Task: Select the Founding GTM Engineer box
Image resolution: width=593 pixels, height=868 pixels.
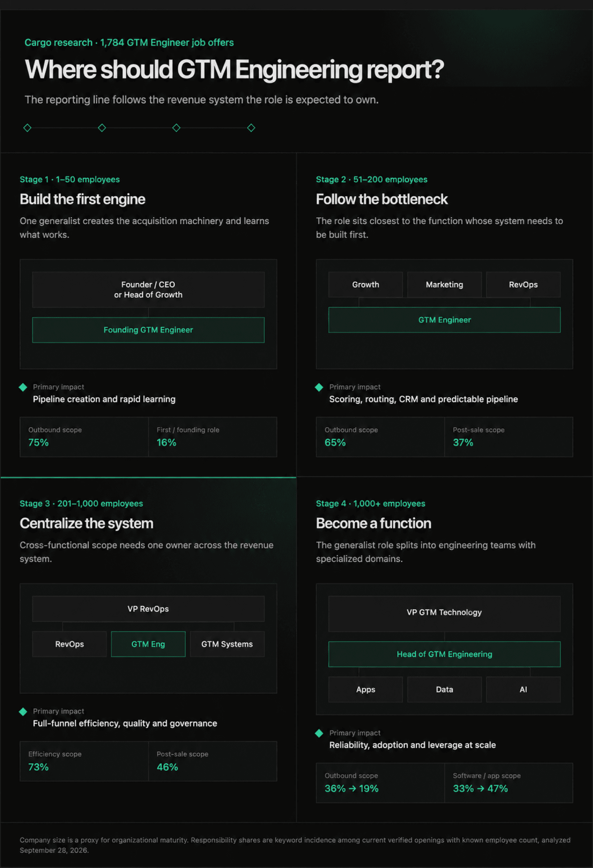Action: coord(148,330)
